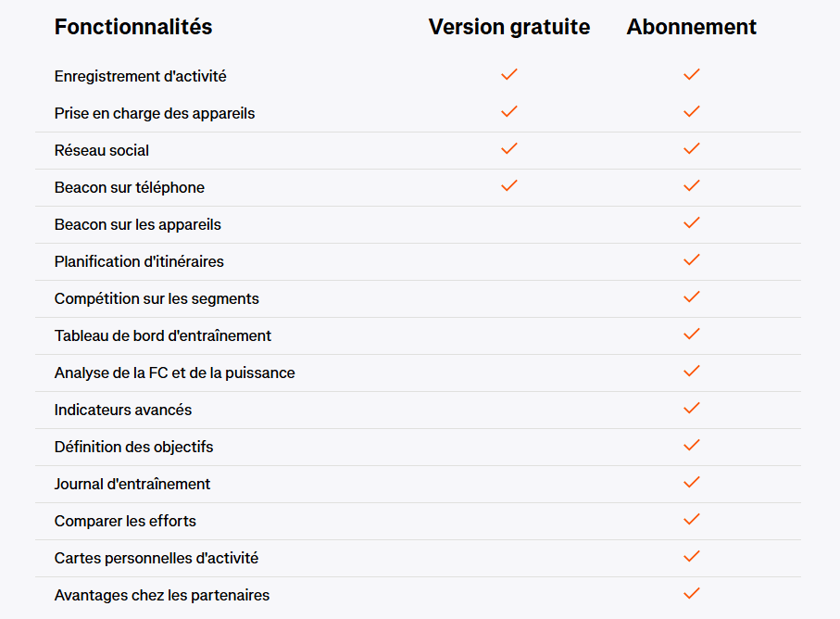Click free version checkmark for Prise en charge des appareils
This screenshot has height=619, width=840.
[x=508, y=112]
